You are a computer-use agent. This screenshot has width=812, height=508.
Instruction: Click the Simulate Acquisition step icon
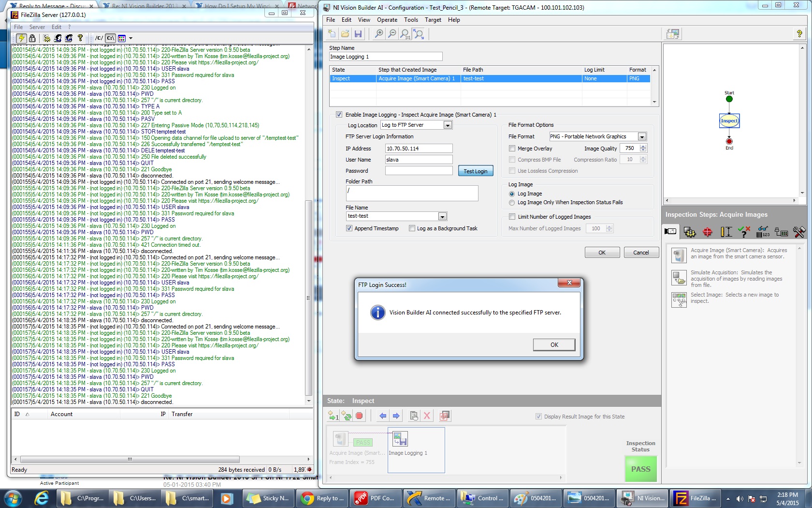[679, 278]
